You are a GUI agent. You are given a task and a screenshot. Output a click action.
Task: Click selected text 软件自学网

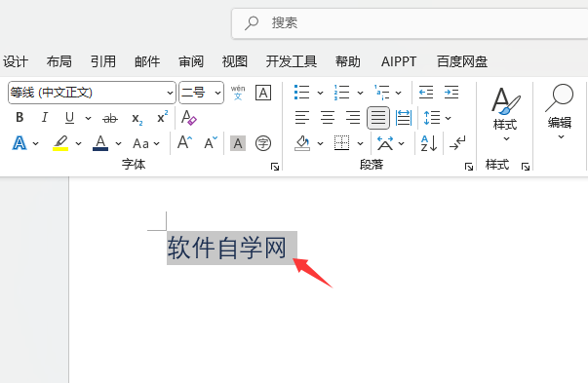click(x=227, y=248)
